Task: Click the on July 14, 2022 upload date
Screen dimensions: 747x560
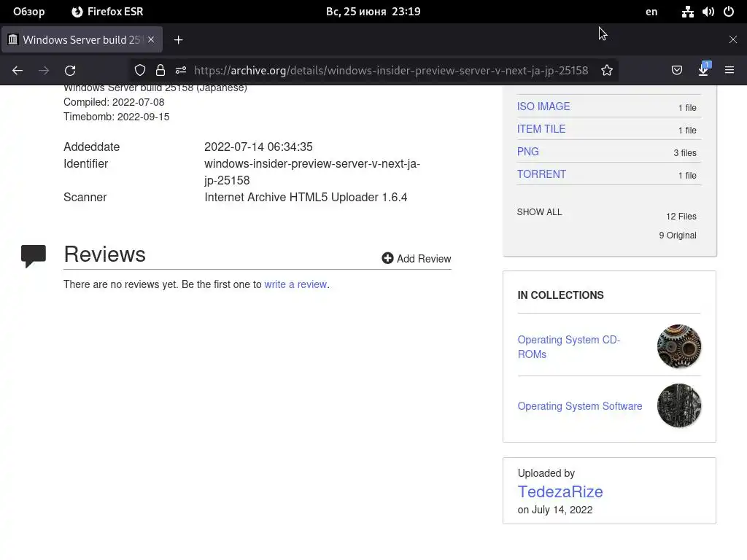Action: [555, 510]
